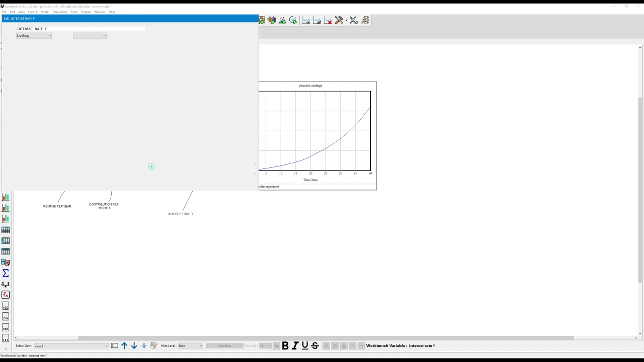Click the blue cross move icon in bottom bar
The image size is (644, 362).
(144, 346)
